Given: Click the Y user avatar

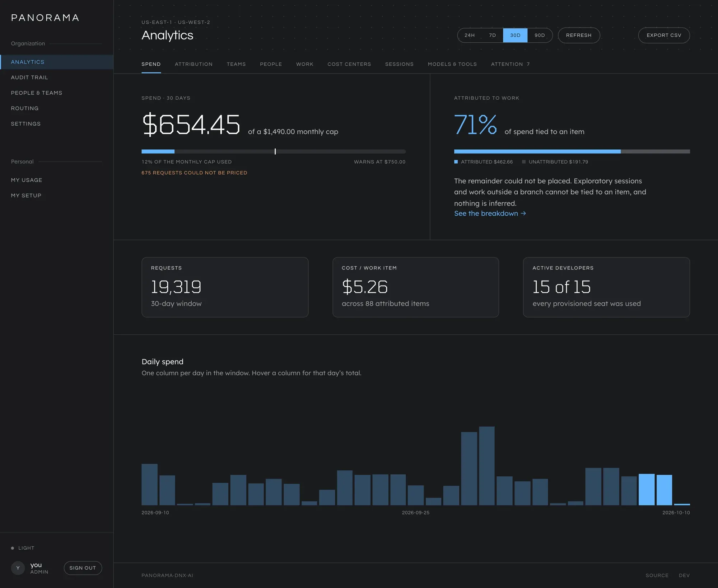Looking at the screenshot, I should [18, 568].
